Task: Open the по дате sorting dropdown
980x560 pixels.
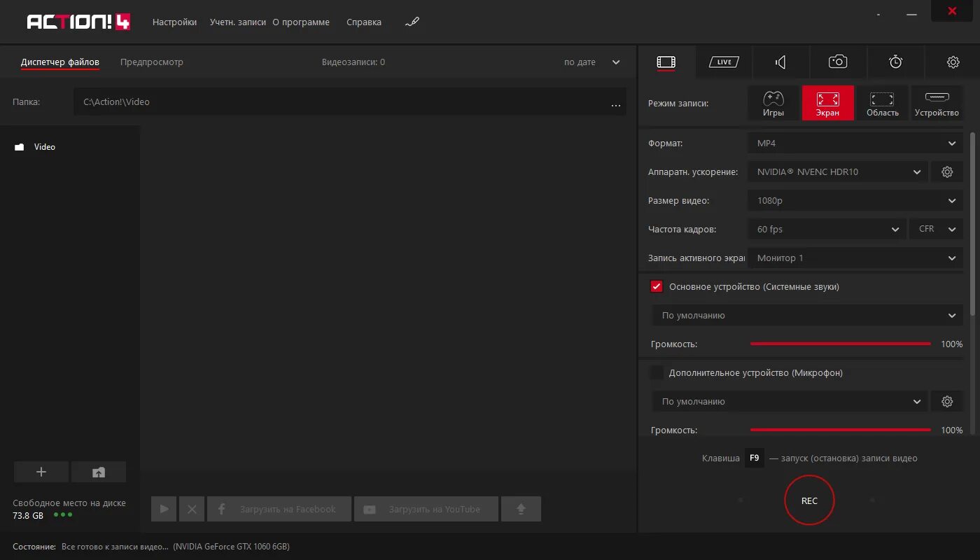Action: click(x=591, y=62)
